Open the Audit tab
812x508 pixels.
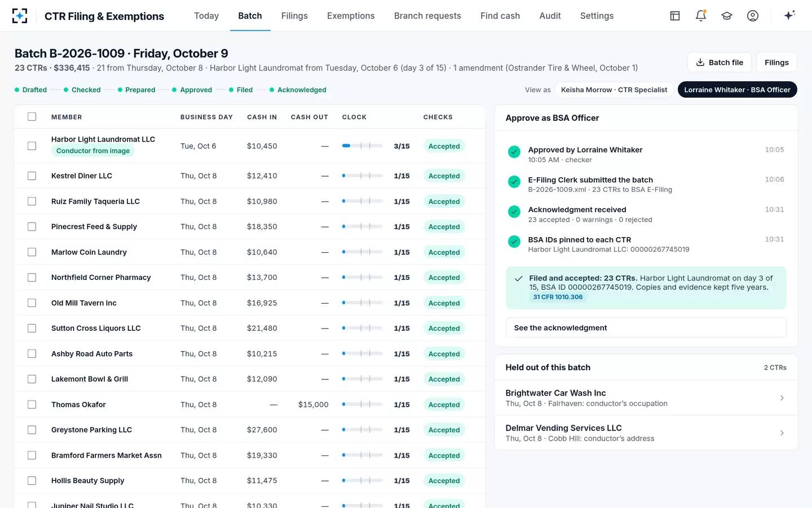pos(550,16)
